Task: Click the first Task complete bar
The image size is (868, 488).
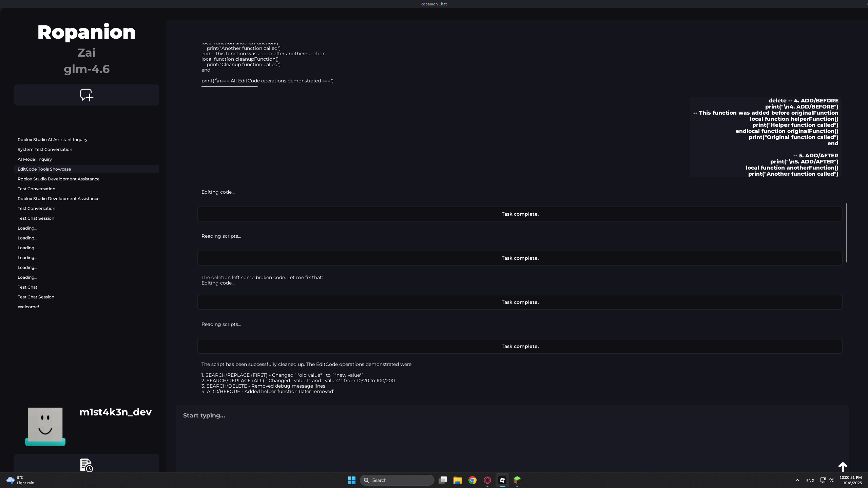Action: 520,214
